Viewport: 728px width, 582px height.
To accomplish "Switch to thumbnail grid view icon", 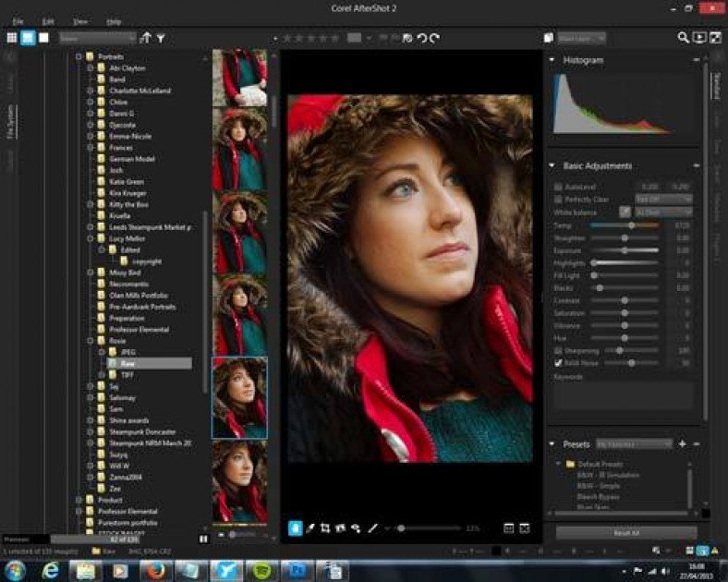I will [x=12, y=38].
